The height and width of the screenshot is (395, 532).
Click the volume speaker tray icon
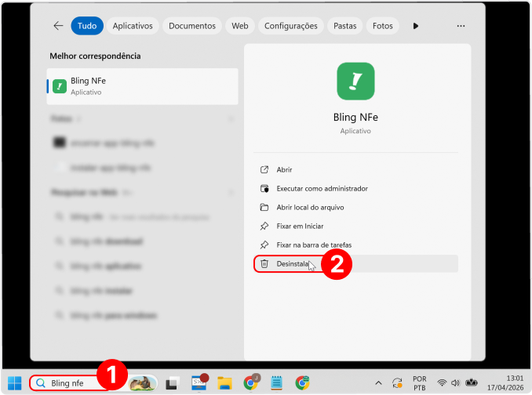[x=455, y=383]
